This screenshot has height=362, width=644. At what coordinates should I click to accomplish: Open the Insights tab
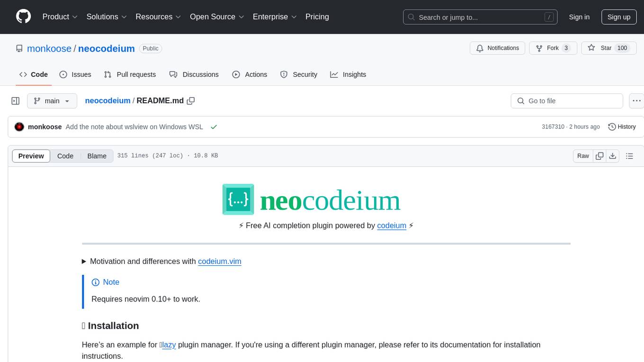pyautogui.click(x=348, y=74)
